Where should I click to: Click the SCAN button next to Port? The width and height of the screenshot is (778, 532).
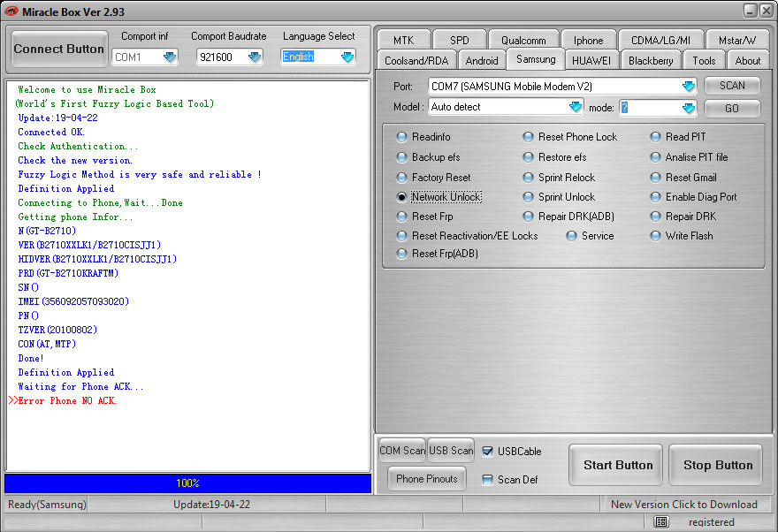coord(732,86)
